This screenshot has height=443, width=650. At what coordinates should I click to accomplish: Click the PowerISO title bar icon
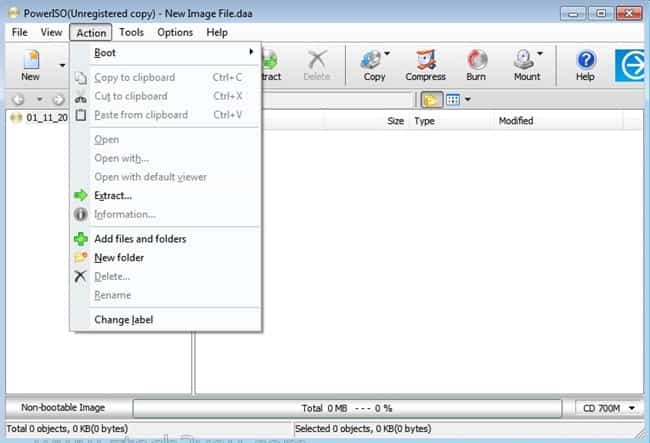[14, 13]
